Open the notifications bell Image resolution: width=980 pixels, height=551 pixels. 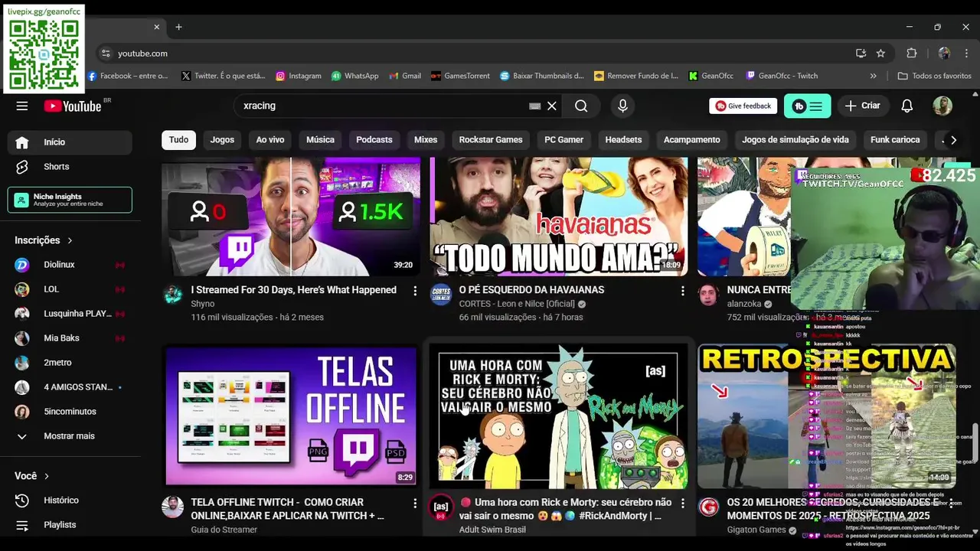[906, 106]
